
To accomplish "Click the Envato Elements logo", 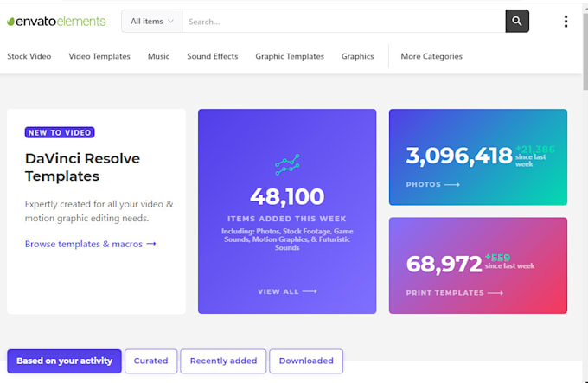I will click(56, 22).
